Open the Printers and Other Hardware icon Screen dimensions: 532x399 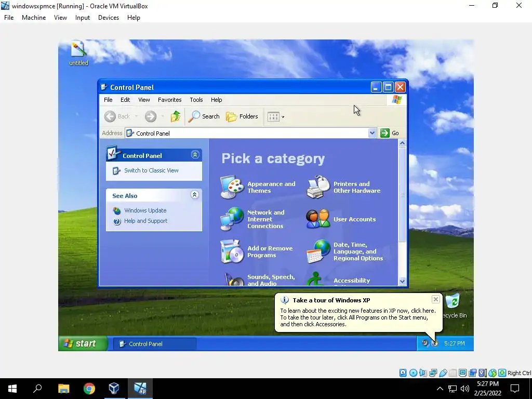(x=318, y=187)
